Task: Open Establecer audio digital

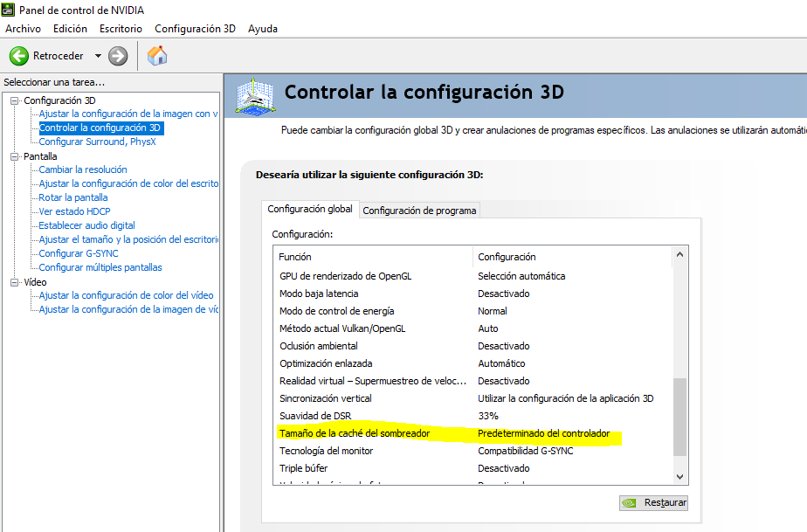Action: (x=87, y=225)
